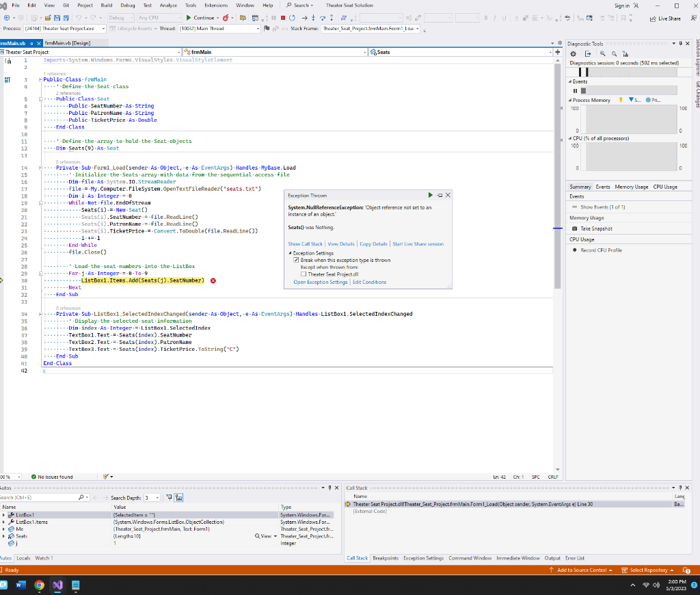Image resolution: width=700 pixels, height=595 pixels.
Task: Click the View Details link
Action: 341,243
